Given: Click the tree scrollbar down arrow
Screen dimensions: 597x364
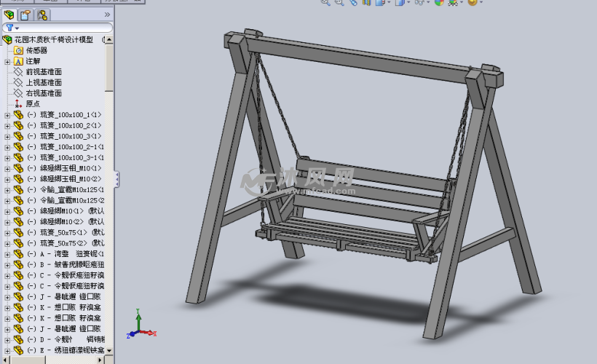Looking at the screenshot, I should pyautogui.click(x=109, y=350).
